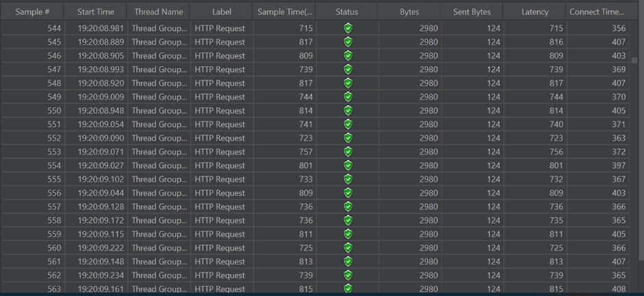Image resolution: width=644 pixels, height=296 pixels.
Task: Select the status icon in sample 556 row
Action: 347,193
